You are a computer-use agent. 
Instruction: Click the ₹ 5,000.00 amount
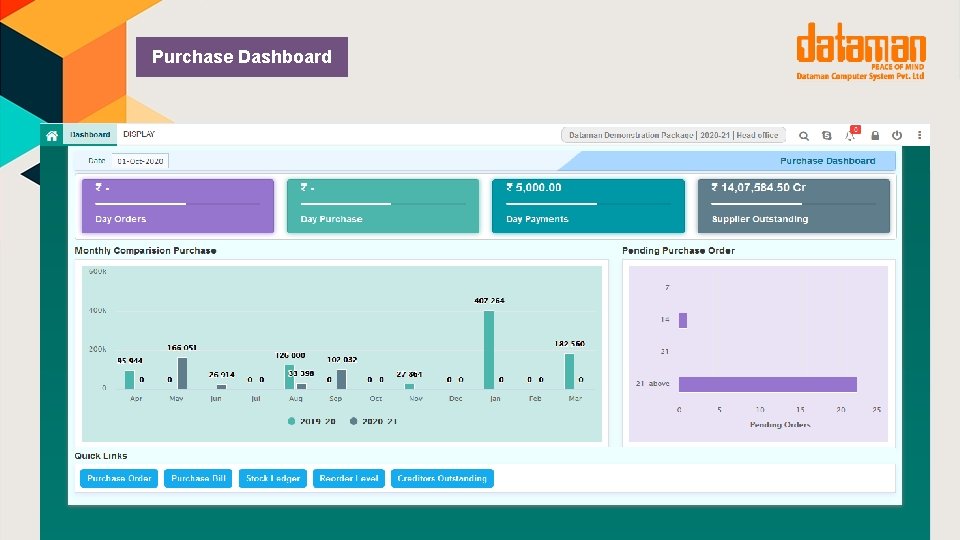pyautogui.click(x=533, y=187)
